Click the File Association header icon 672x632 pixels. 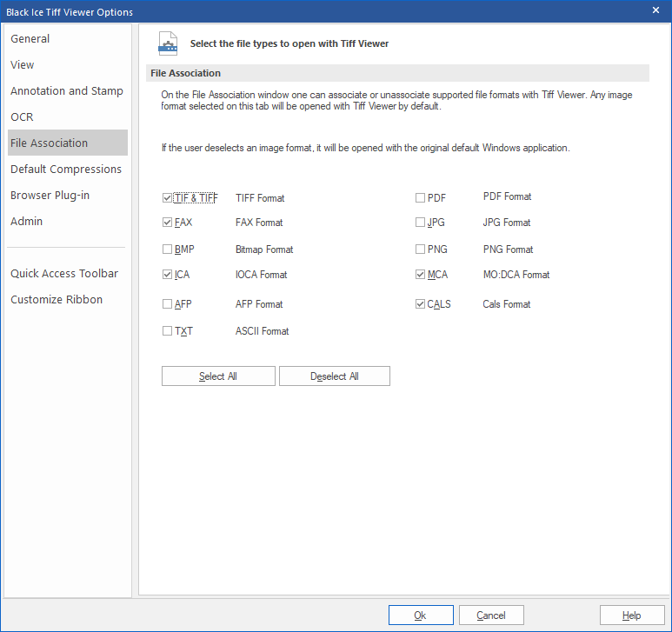[x=168, y=43]
